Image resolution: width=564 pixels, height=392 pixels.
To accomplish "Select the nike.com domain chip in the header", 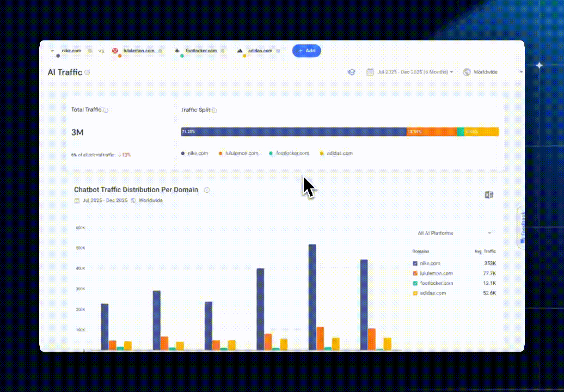I will 71,51.
